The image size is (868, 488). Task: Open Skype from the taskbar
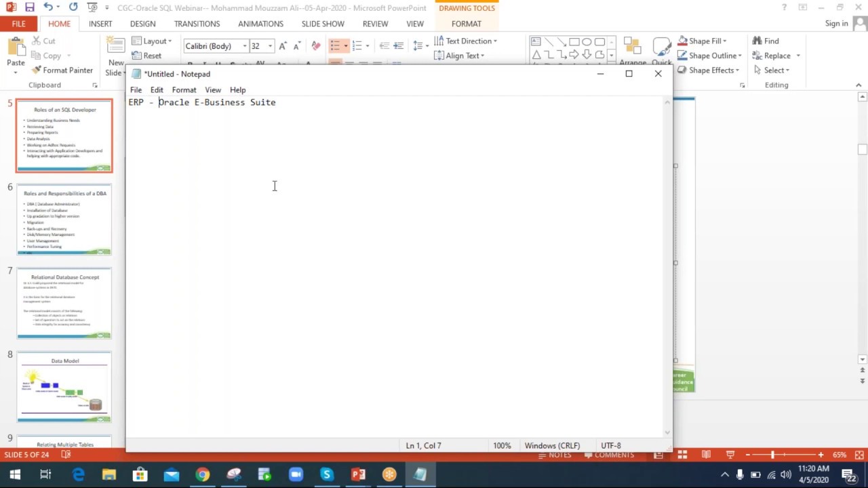[x=327, y=474]
